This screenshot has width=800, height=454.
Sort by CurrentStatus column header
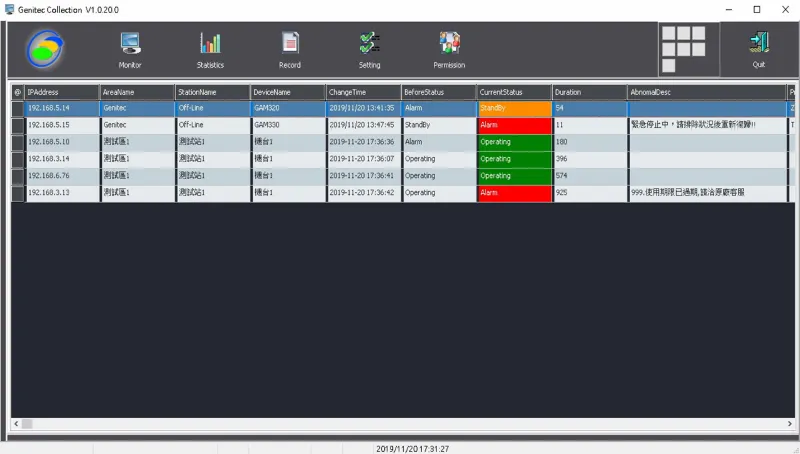[514, 92]
